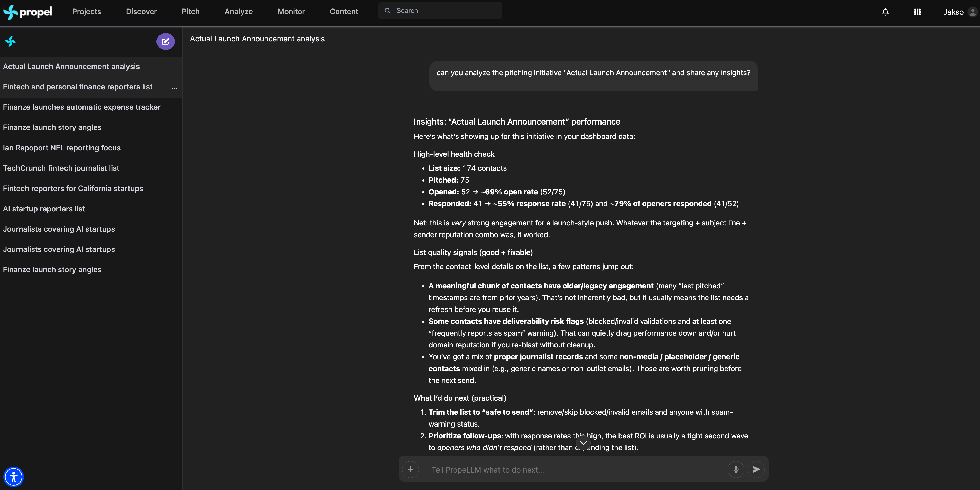Click the plus attachment button
The width and height of the screenshot is (980, 490).
(410, 469)
